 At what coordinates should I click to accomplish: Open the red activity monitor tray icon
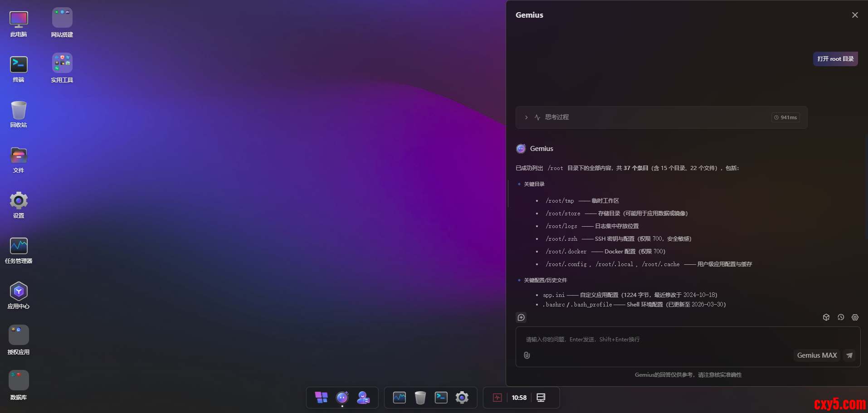497,398
